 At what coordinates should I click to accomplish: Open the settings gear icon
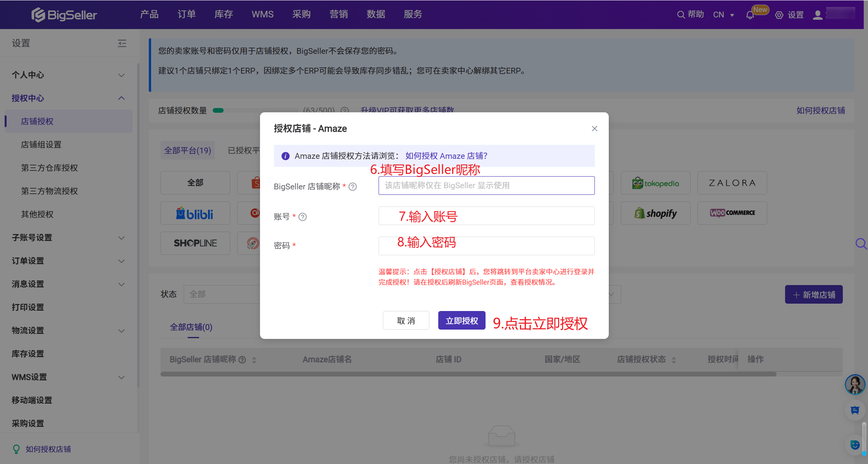tap(779, 15)
